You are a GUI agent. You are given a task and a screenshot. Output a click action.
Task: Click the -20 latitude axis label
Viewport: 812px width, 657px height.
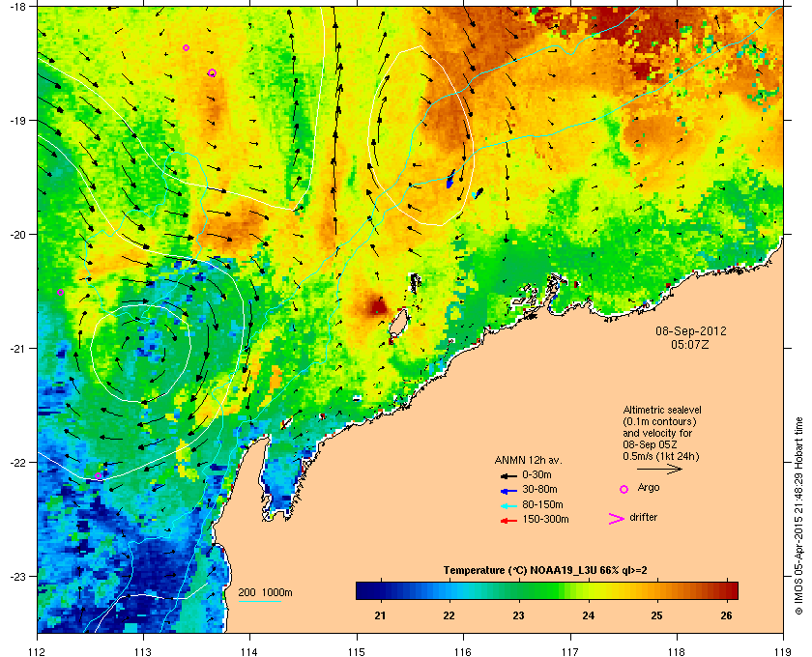pyautogui.click(x=19, y=235)
